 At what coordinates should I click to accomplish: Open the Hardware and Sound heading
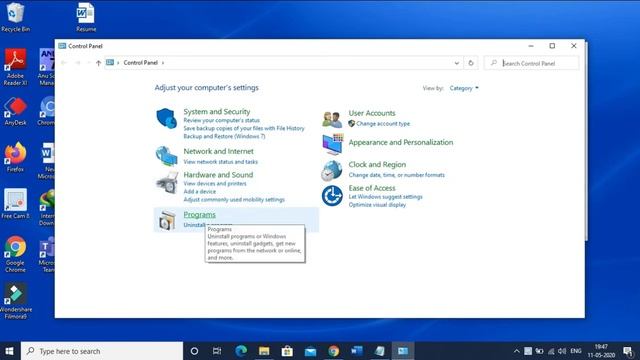tap(218, 175)
